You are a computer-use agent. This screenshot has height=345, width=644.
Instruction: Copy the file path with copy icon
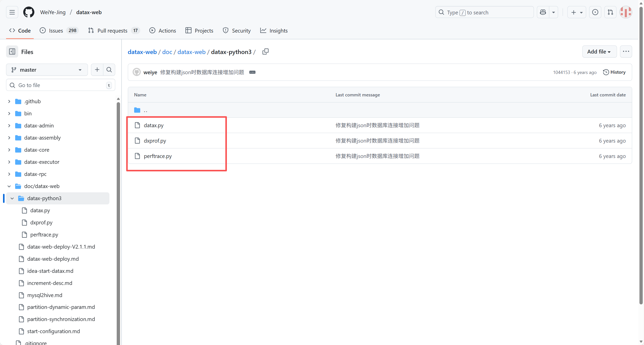(265, 52)
